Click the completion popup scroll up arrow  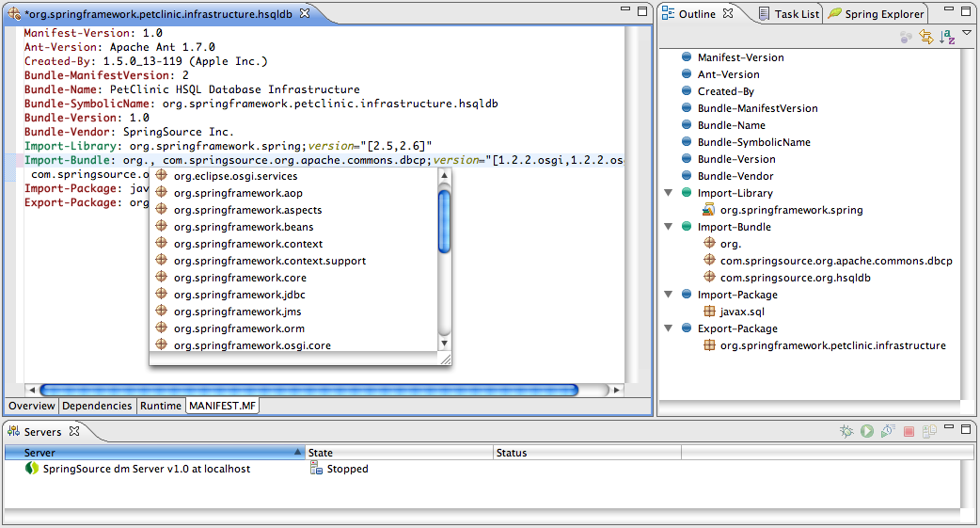coord(444,175)
